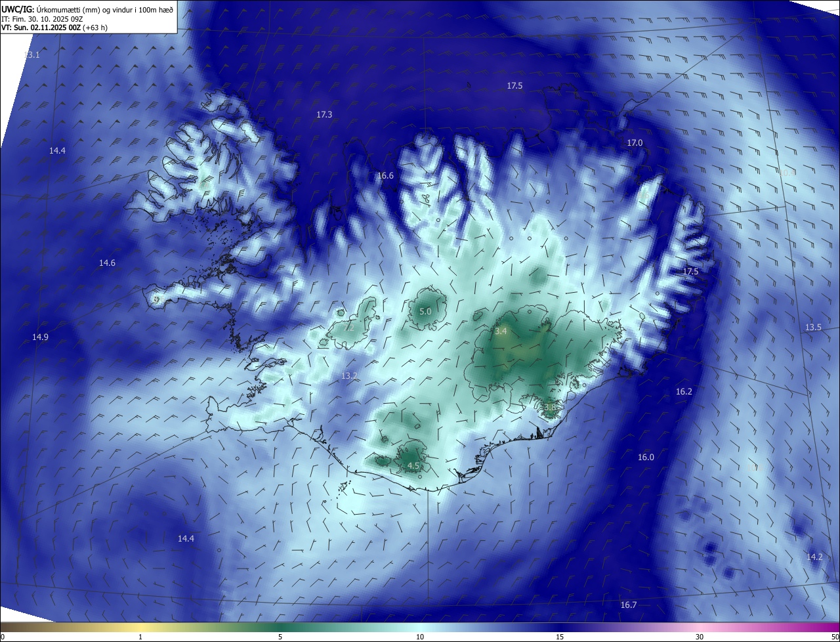Click the glacier value '4.5'
Image resolution: width=840 pixels, height=642 pixels.
(x=413, y=465)
